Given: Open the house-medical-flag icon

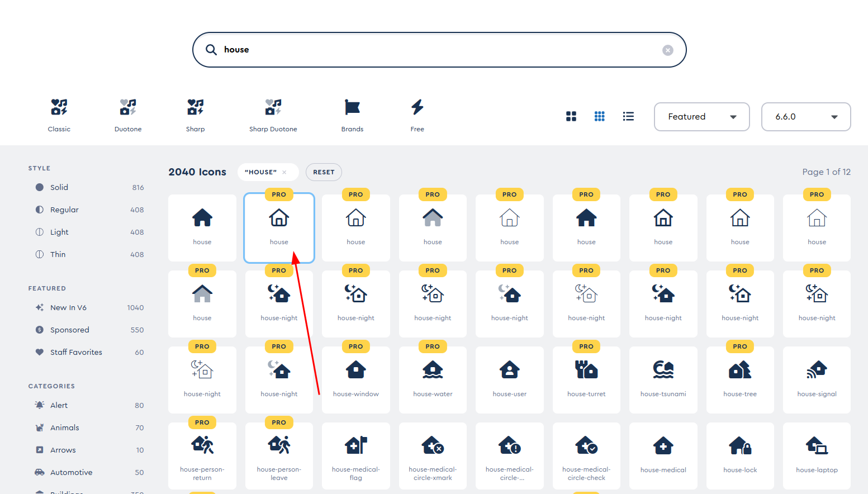Looking at the screenshot, I should [x=355, y=455].
